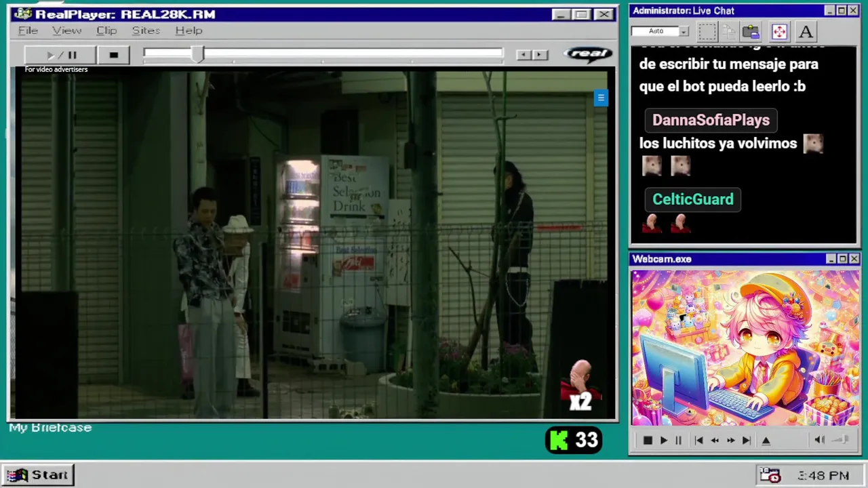Screen dimensions: 868x488
Task: Open the View menu in RealPlayer
Action: (66, 30)
